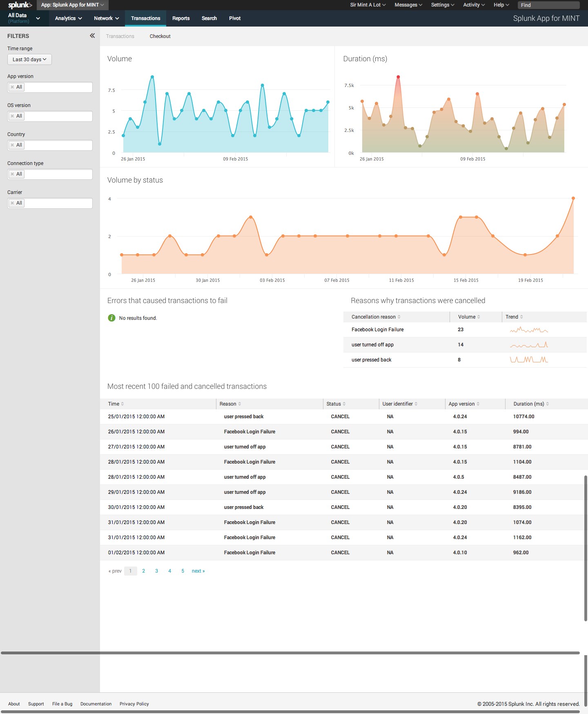
Task: Go to page 4 of transactions
Action: coord(170,571)
